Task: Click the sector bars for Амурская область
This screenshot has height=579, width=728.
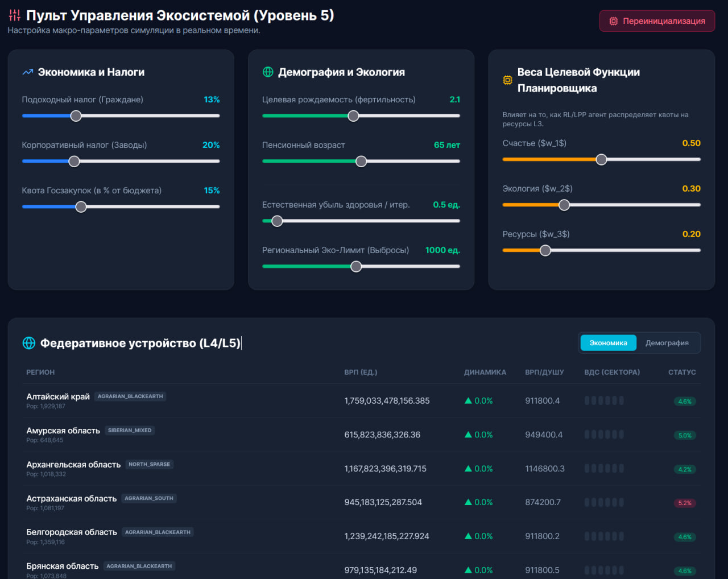Action: (604, 435)
